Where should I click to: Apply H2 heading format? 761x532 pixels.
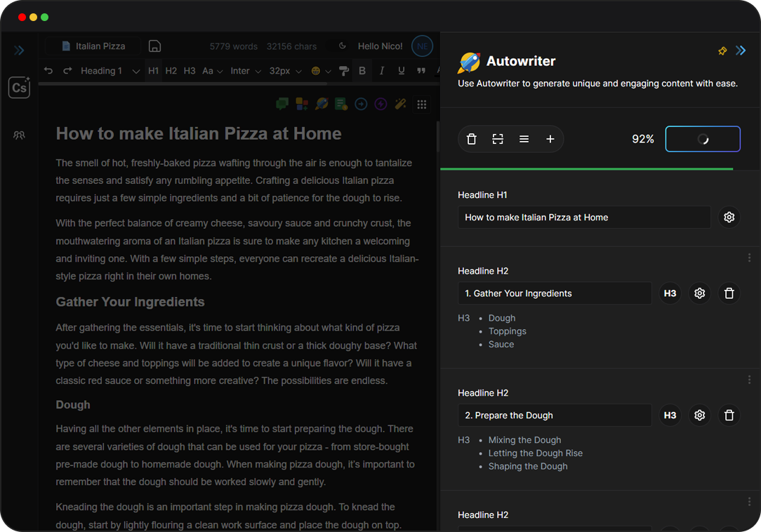pyautogui.click(x=171, y=71)
